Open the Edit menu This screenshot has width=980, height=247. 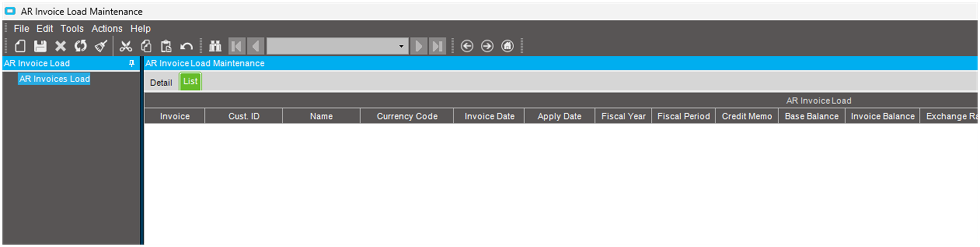[45, 28]
